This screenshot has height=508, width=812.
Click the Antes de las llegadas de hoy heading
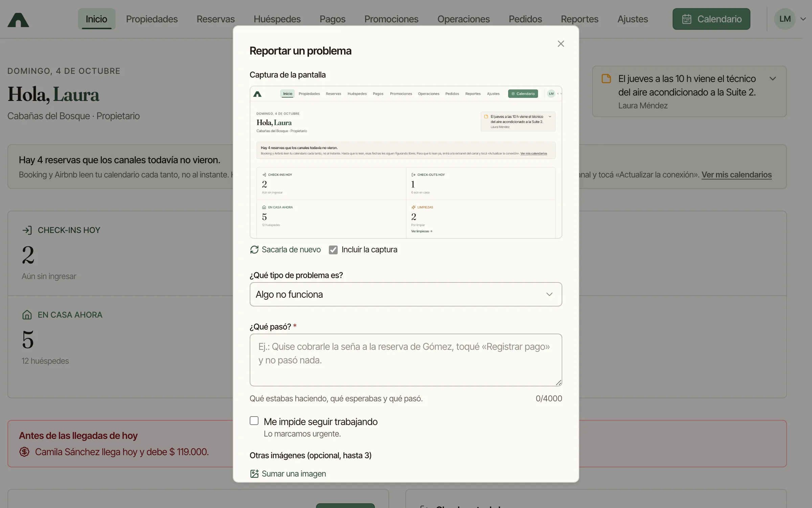point(78,436)
